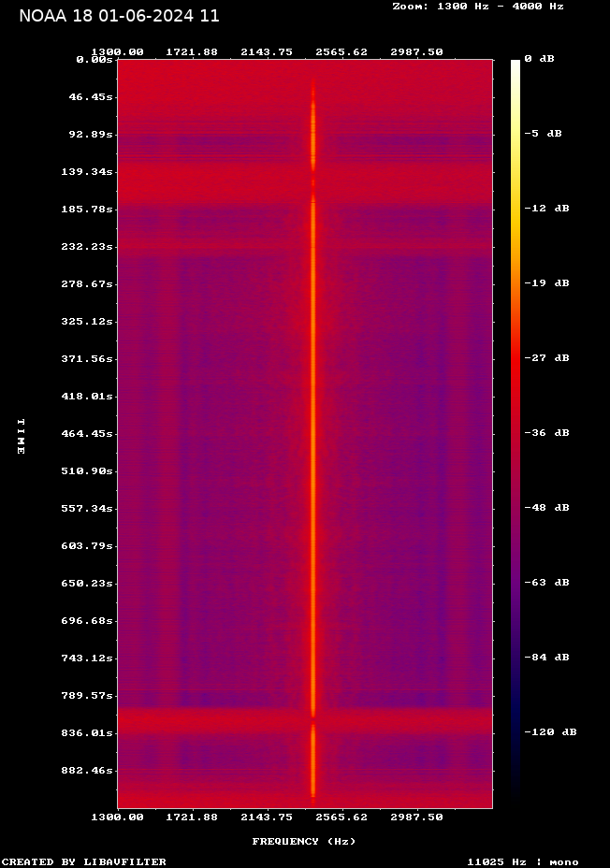This screenshot has width=610, height=868.
Task: Select the Zoom 1300 Hz - 4000 Hz label
Action: pos(477,6)
